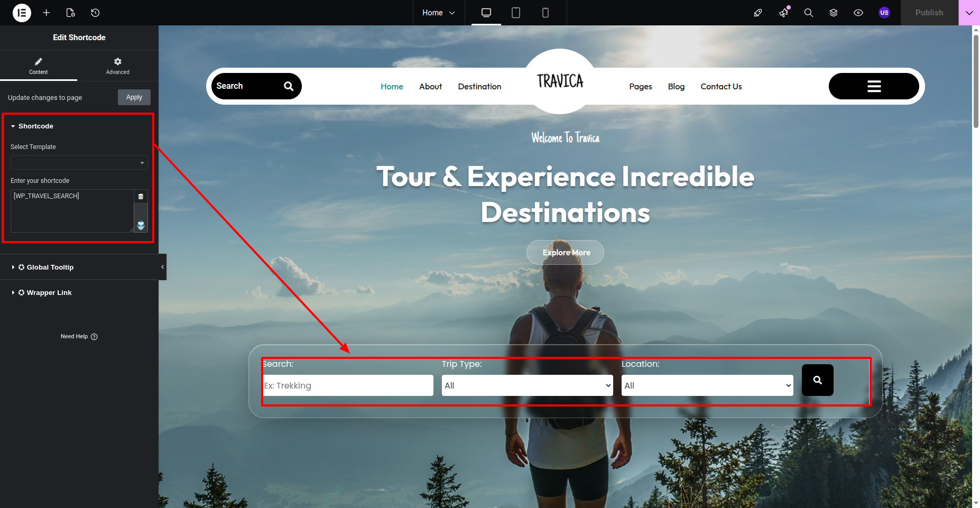Image resolution: width=980 pixels, height=508 pixels.
Task: Click the Explore More button
Action: (x=565, y=253)
